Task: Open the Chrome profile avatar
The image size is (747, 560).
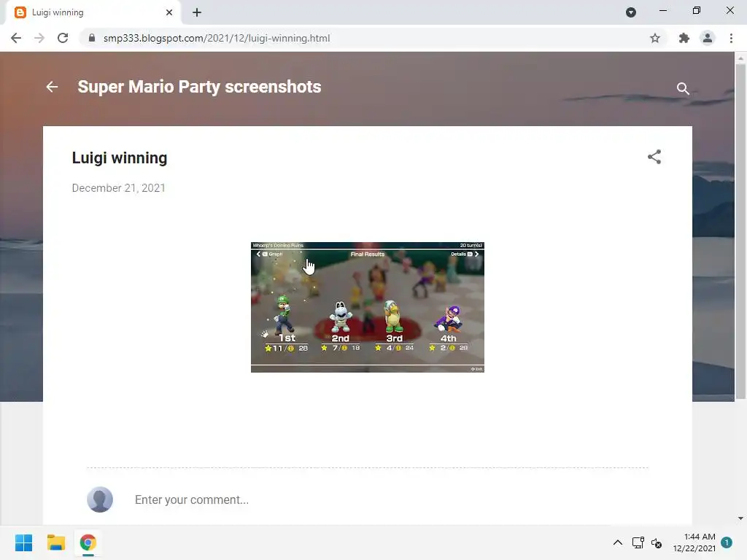Action: coord(708,38)
